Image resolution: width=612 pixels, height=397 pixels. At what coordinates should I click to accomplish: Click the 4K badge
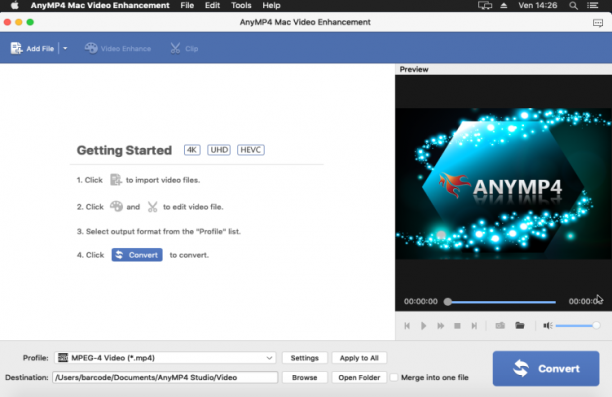[192, 150]
